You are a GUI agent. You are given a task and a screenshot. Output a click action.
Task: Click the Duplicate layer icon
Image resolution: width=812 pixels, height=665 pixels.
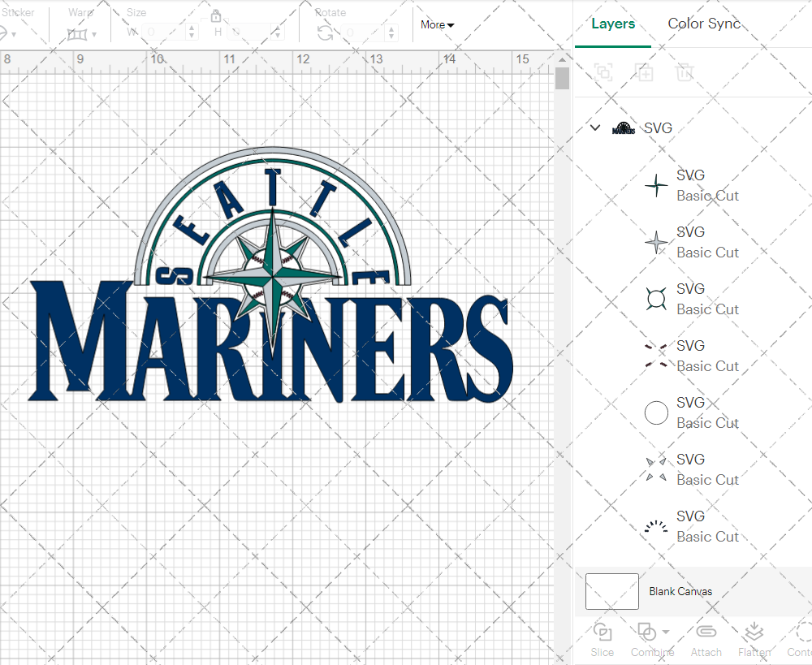(644, 72)
